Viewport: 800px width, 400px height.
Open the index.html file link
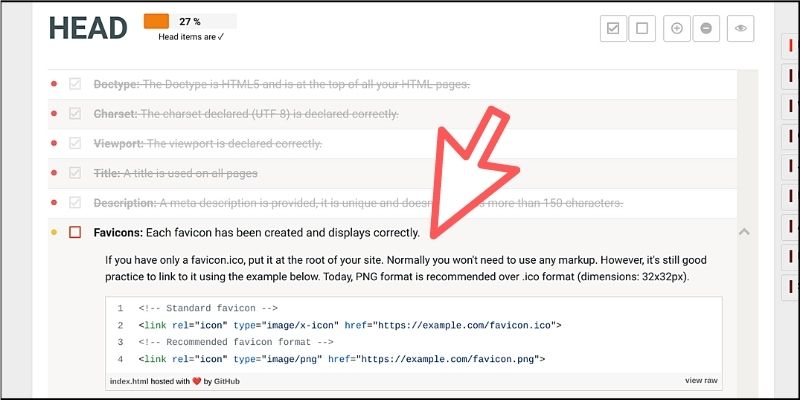point(129,381)
